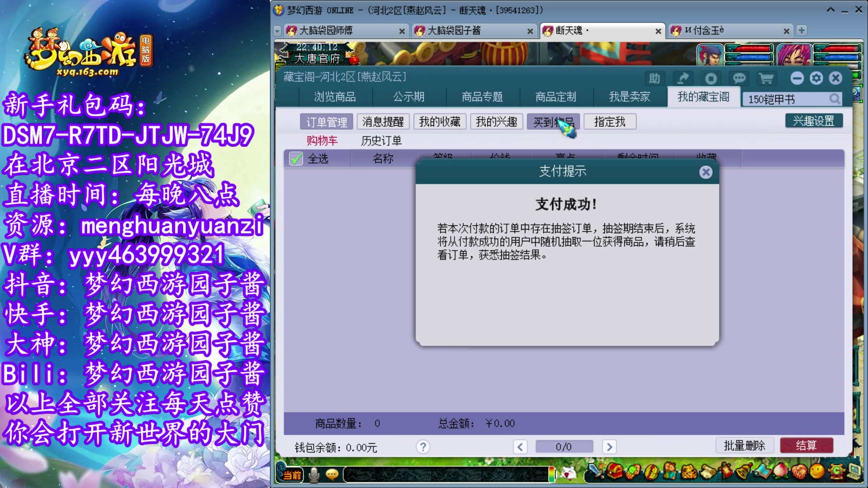Open the red treasure chest icon
The height and width of the screenshot is (488, 868).
pos(615,471)
